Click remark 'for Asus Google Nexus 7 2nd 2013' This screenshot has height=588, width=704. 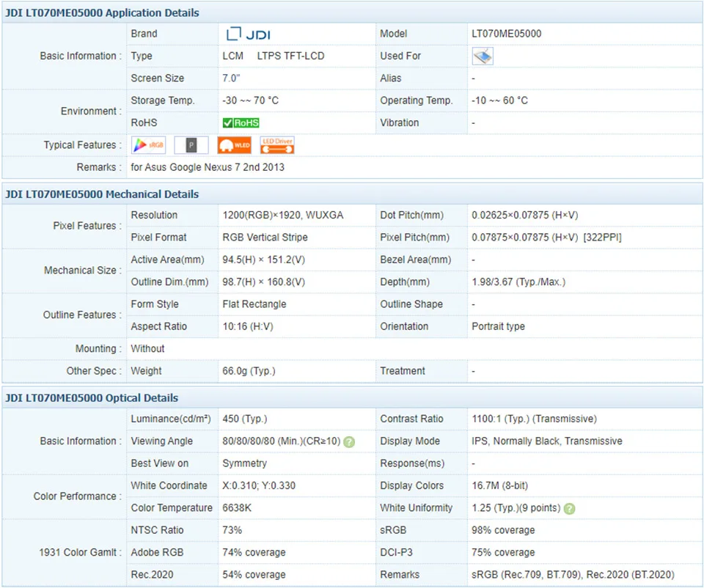[x=208, y=167]
